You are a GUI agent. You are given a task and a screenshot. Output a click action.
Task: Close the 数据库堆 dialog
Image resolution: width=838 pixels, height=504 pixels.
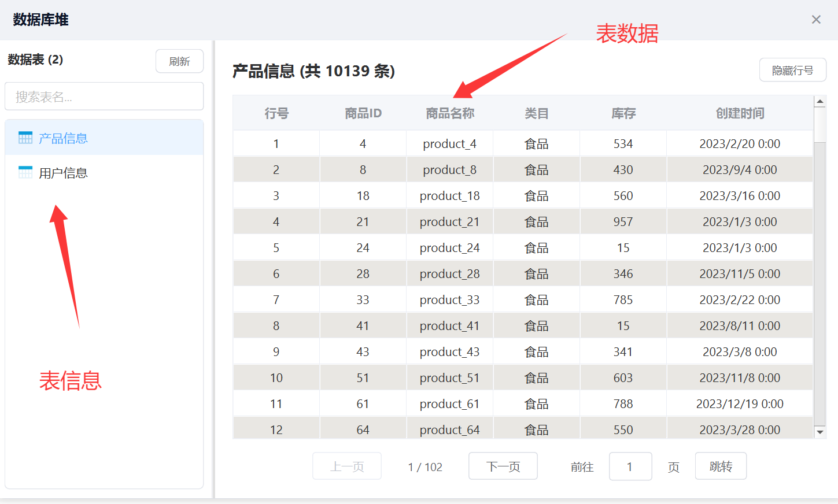coord(816,20)
